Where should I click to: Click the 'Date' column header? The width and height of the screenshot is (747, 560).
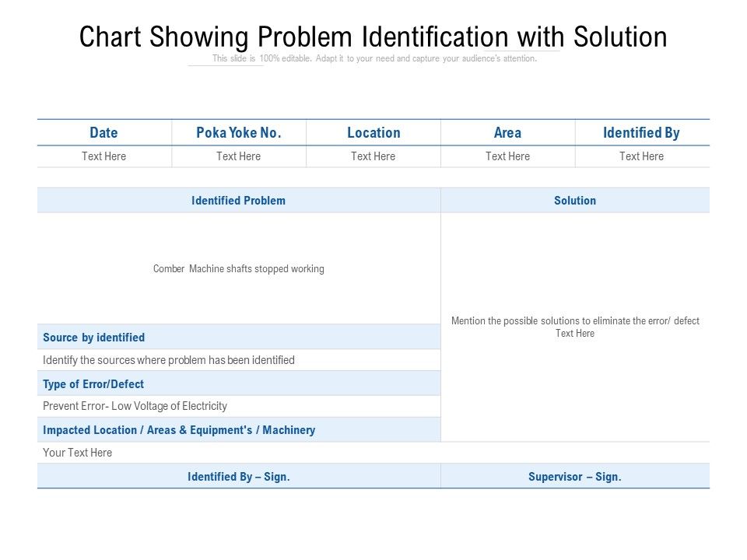click(103, 132)
